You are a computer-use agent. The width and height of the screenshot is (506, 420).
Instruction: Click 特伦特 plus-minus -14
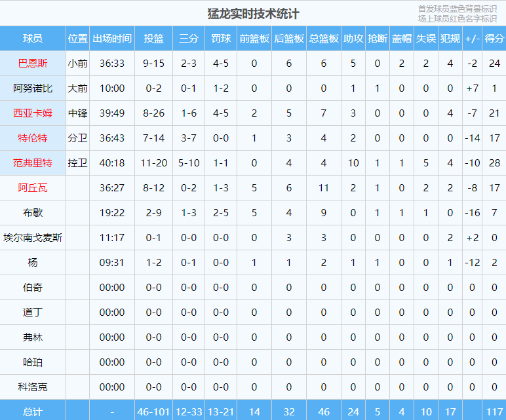click(x=473, y=138)
